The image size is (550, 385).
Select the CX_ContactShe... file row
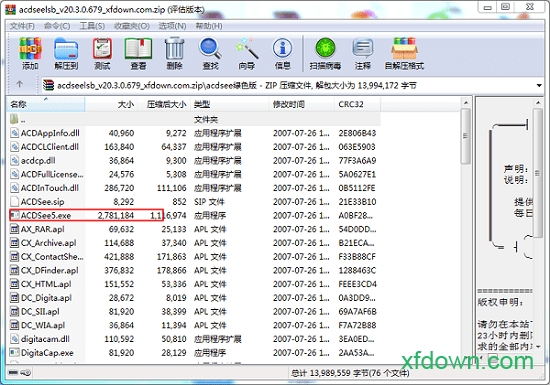(x=193, y=257)
